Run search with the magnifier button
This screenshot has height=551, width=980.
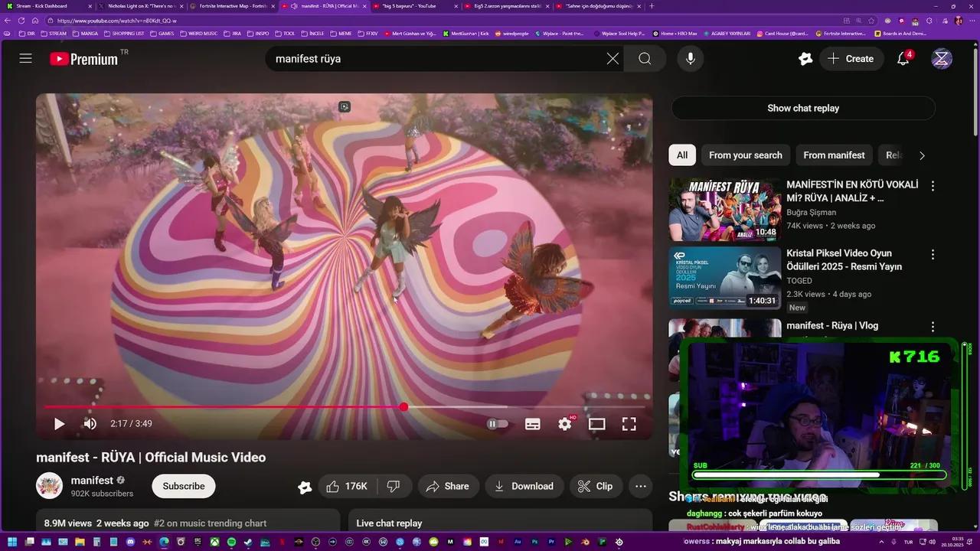click(645, 58)
